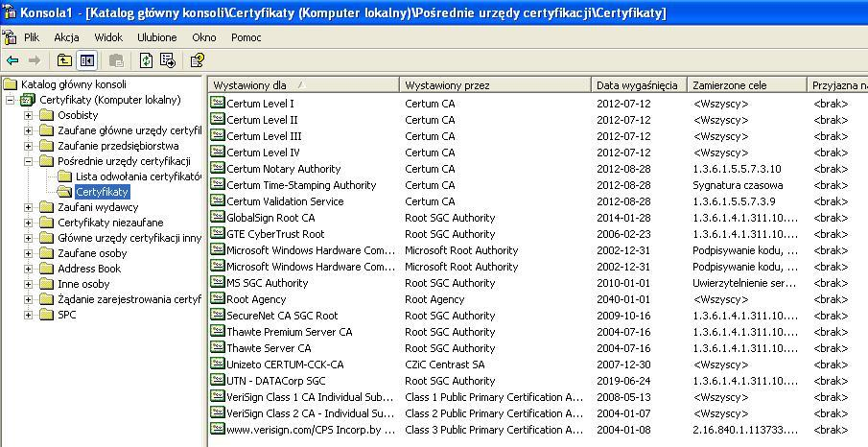
Task: Click the Certum Level II certificate icon
Action: pos(218,119)
